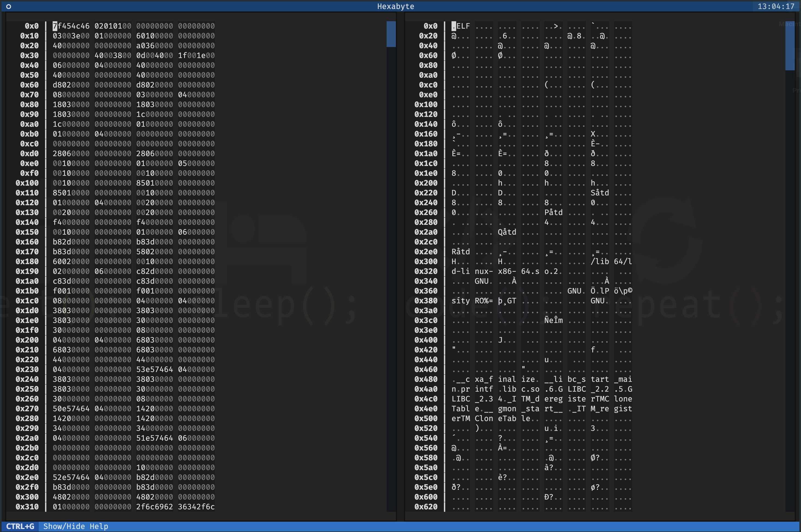Click the clock showing 13:04:17

776,7
